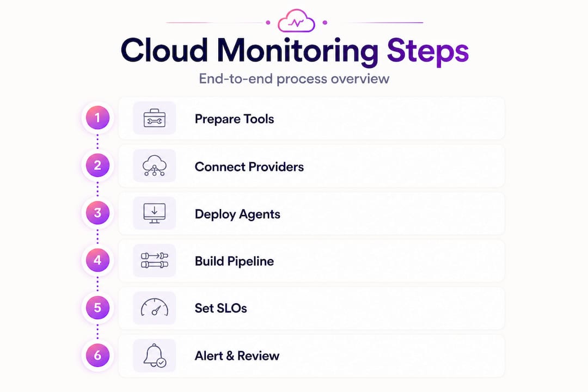The image size is (588, 392).
Task: Select the Deploy Agents label text
Action: pyautogui.click(x=237, y=214)
